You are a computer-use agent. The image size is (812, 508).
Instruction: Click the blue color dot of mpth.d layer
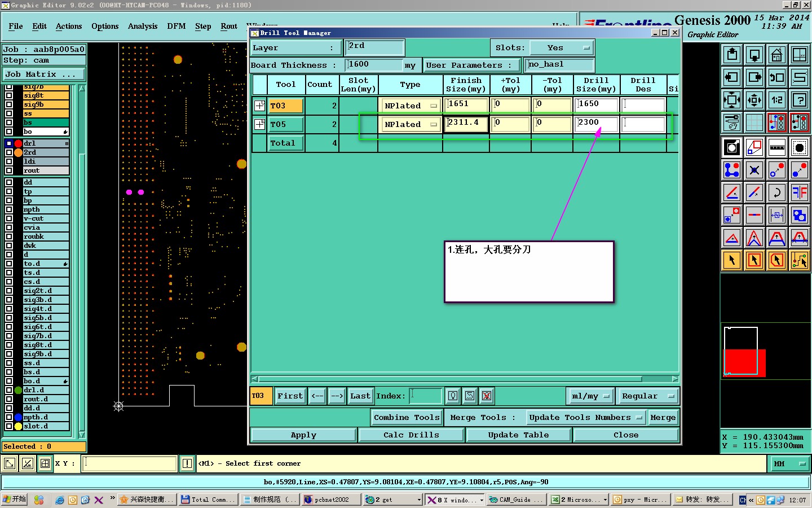[18, 417]
